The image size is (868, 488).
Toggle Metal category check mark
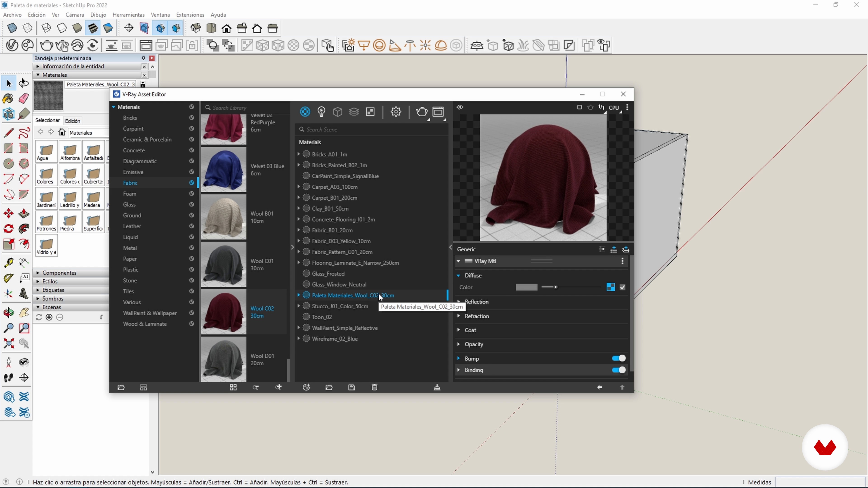(x=191, y=248)
